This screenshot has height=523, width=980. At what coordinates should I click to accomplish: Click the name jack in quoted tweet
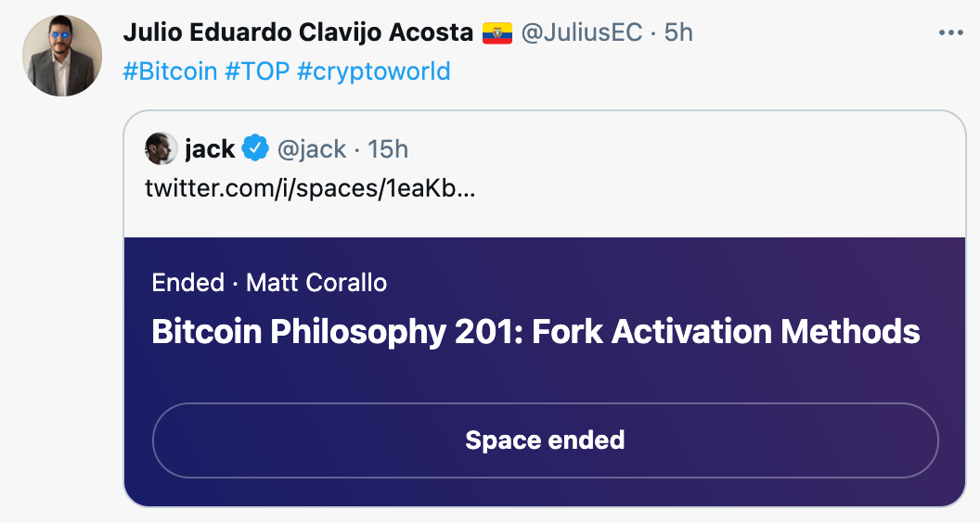point(210,148)
